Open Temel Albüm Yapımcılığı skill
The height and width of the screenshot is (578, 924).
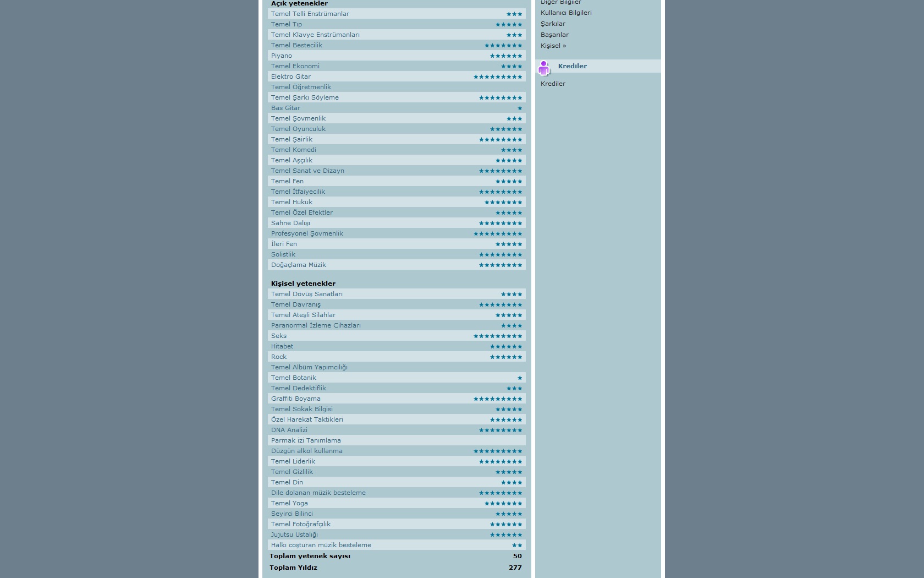click(309, 367)
